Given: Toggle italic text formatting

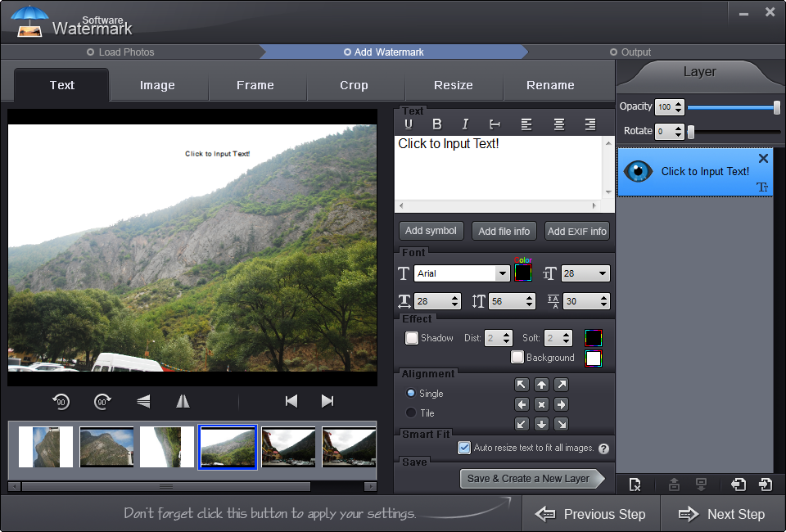Looking at the screenshot, I should 465,124.
